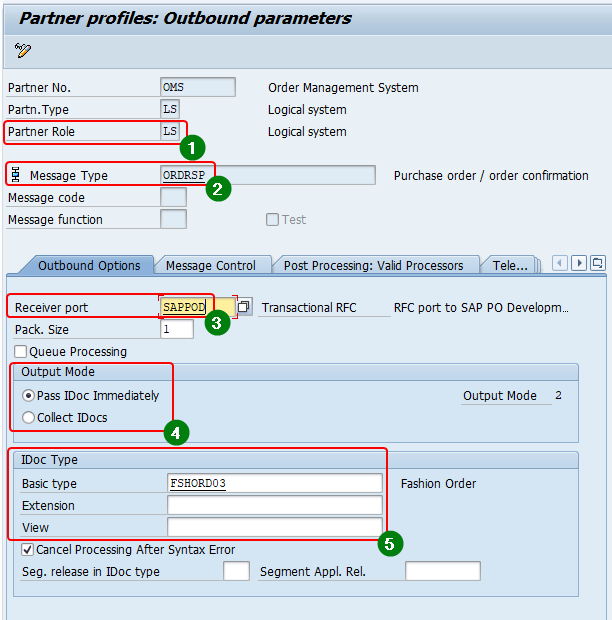
Task: Click RFC port to SAP PO description
Action: point(481,308)
